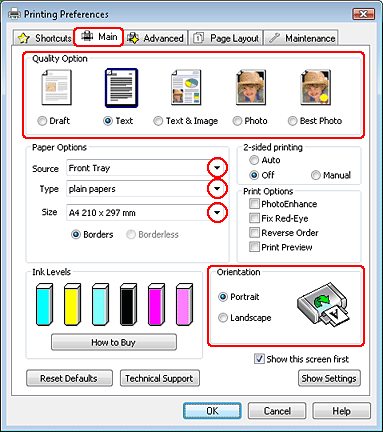Enable the PhotoEnhance checkbox

coord(254,204)
